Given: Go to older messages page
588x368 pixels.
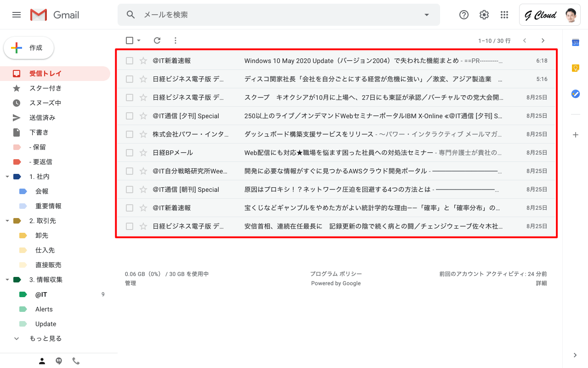Looking at the screenshot, I should [x=543, y=40].
